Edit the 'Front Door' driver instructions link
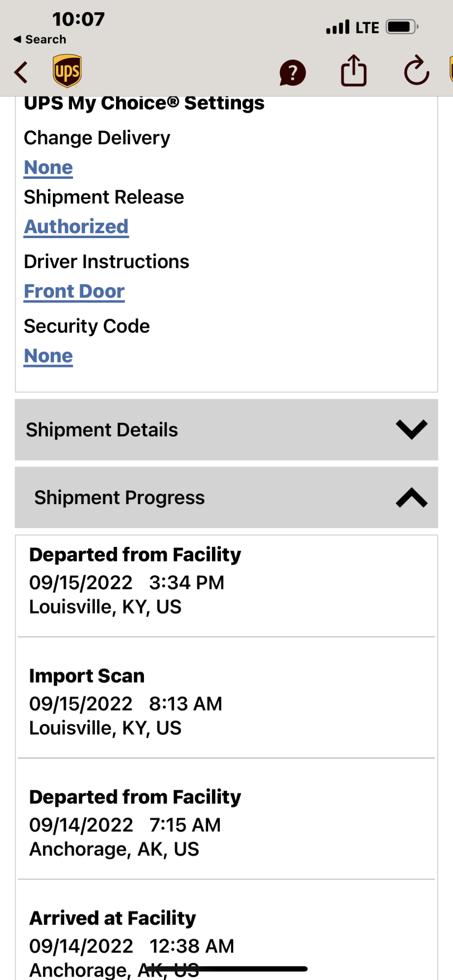 (x=74, y=292)
